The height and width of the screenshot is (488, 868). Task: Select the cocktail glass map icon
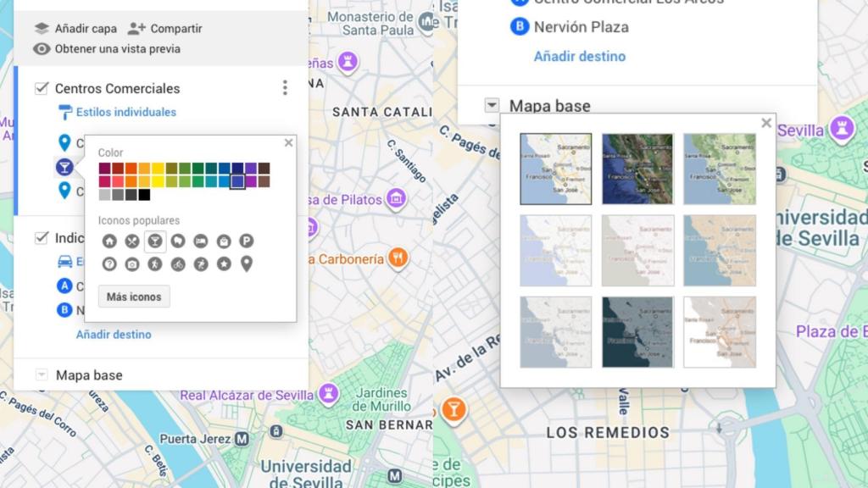click(155, 241)
